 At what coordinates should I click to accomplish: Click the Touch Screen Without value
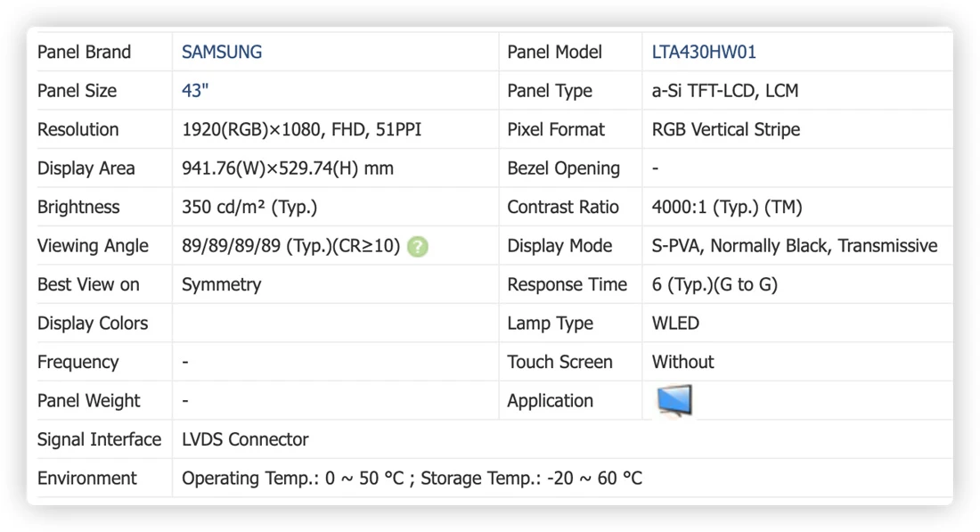point(682,362)
